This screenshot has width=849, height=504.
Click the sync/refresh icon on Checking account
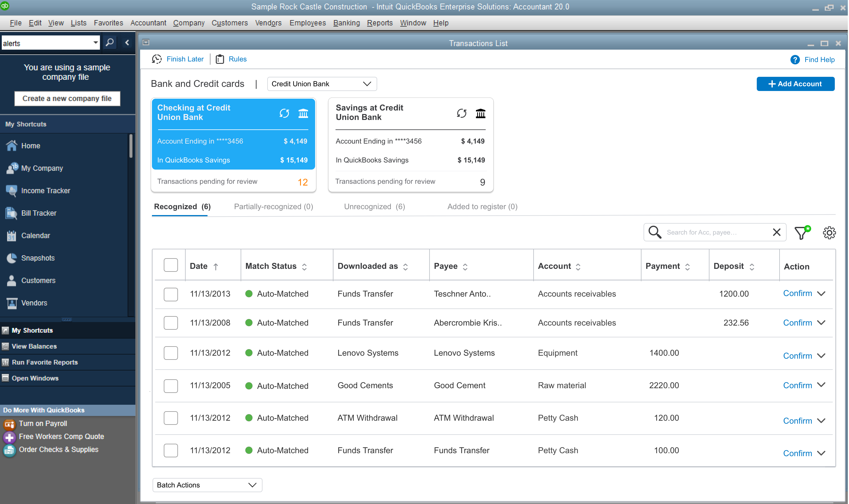[x=285, y=113]
